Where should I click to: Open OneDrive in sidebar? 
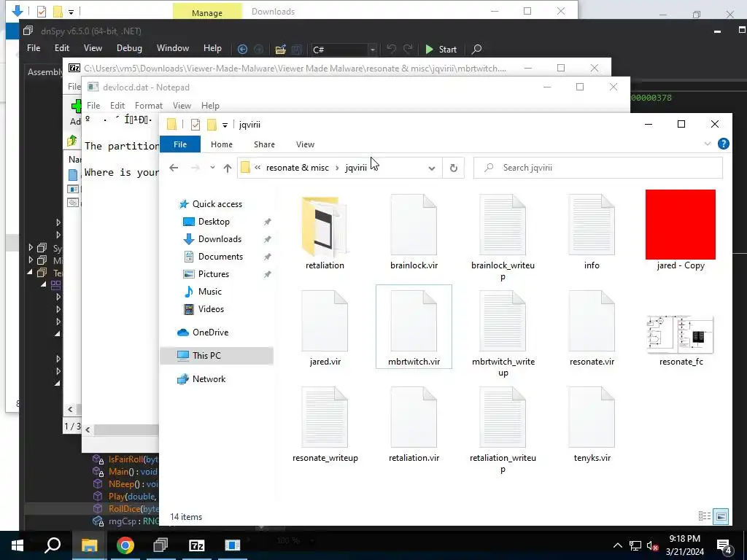(x=210, y=332)
